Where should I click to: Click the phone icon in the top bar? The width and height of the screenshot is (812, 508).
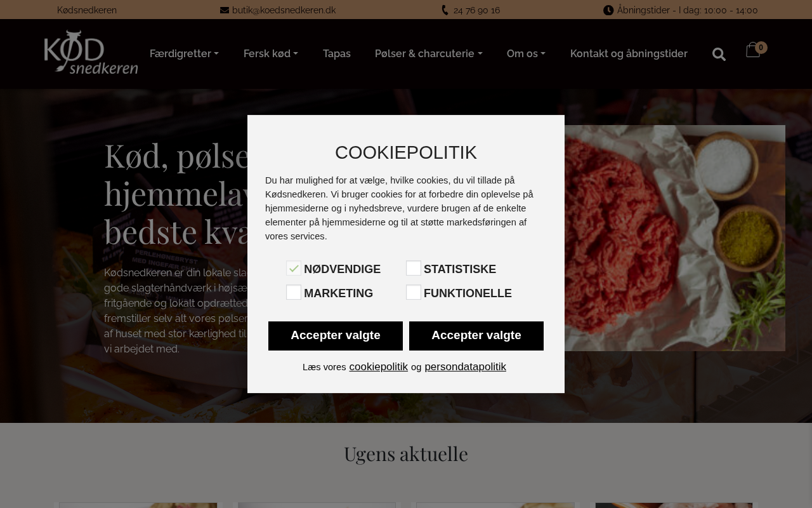pos(445,10)
